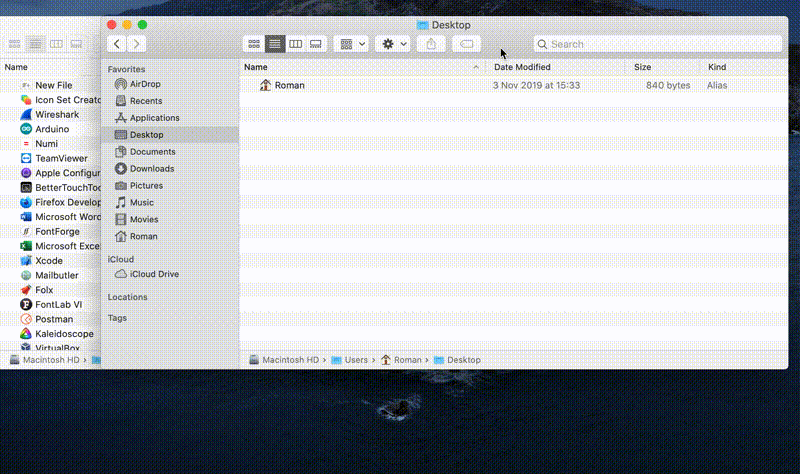Select Folx in the background window

coord(51,290)
